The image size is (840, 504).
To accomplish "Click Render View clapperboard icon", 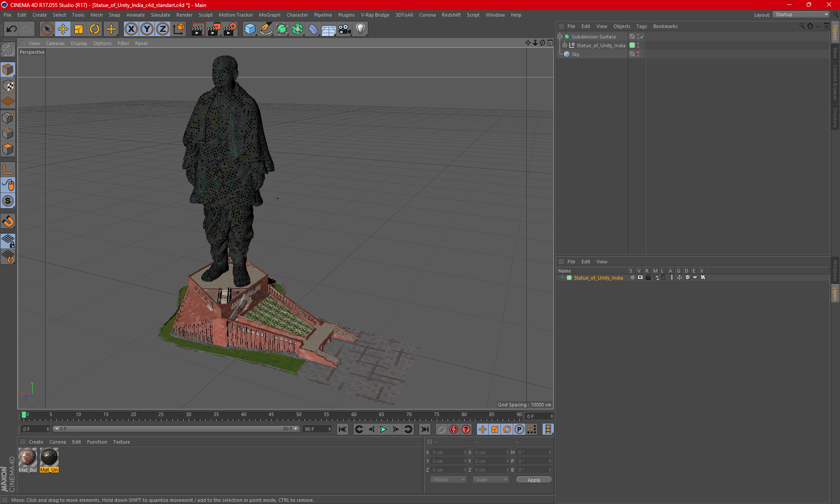I will pos(198,29).
